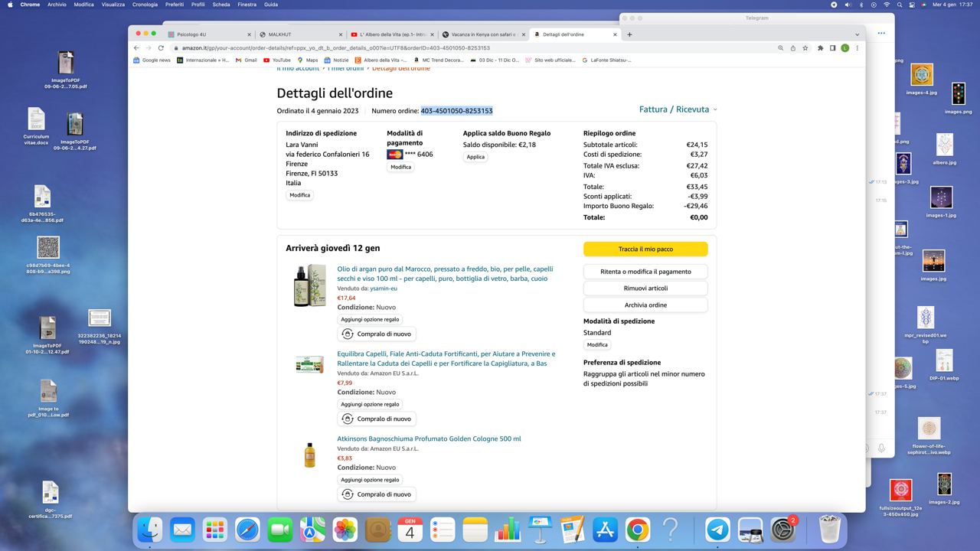Open the Atkinsons Bagnoschiuma Profumato product link
The height and width of the screenshot is (551, 980).
(x=429, y=439)
